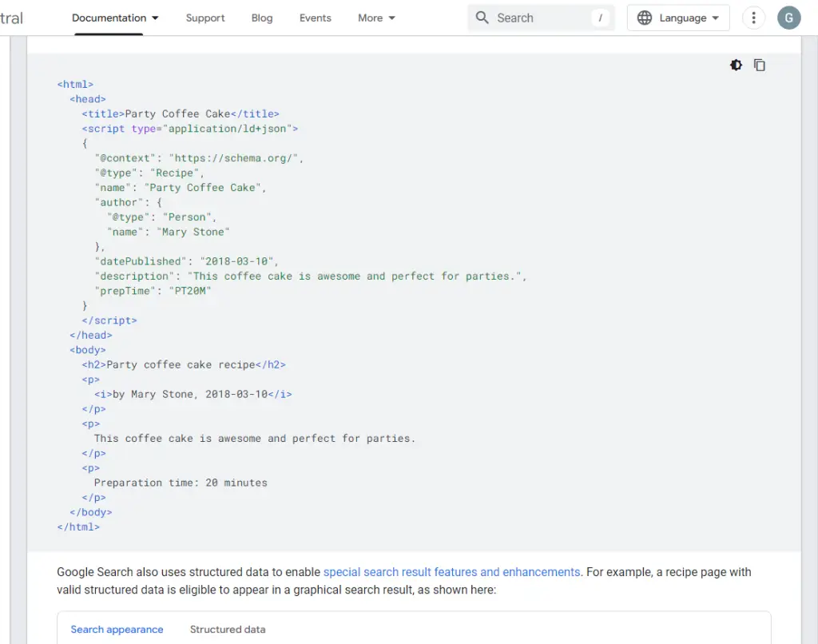Open the vertical three-dot options menu
The image size is (818, 644).
753,18
